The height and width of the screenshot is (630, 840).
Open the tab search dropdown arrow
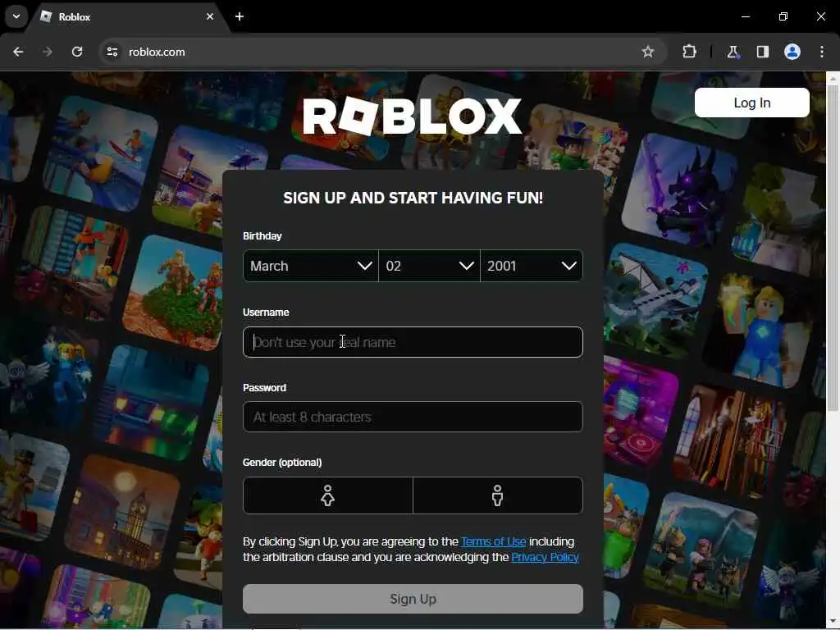click(x=16, y=16)
